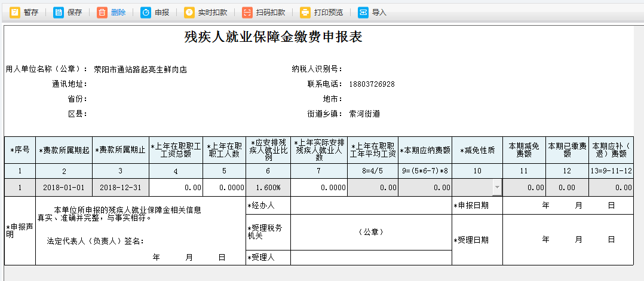Click the 上年在职职工工资总额 input cell
Image resolution: width=644 pixels, height=281 pixels.
coord(176,187)
